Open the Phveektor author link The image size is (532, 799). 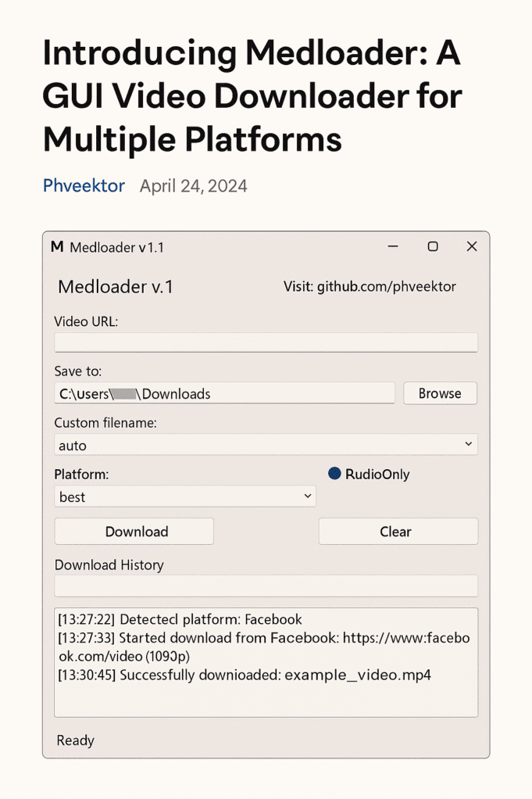[x=84, y=186]
